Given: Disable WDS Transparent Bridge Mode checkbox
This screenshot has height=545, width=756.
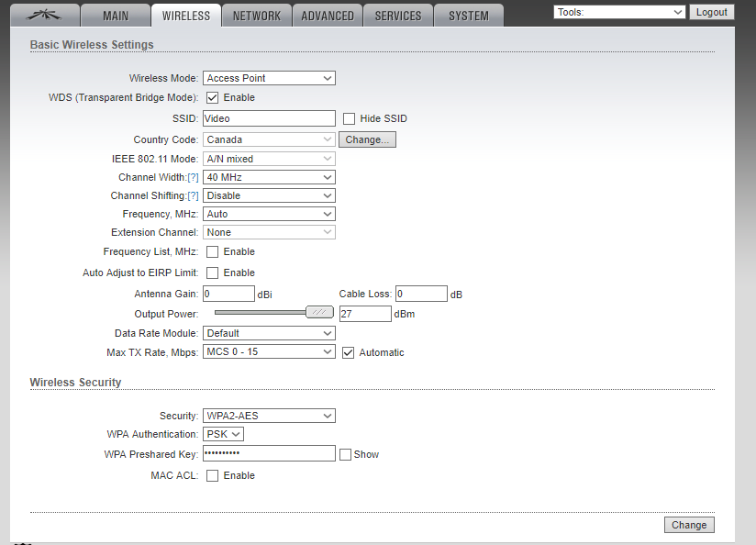Looking at the screenshot, I should [212, 98].
